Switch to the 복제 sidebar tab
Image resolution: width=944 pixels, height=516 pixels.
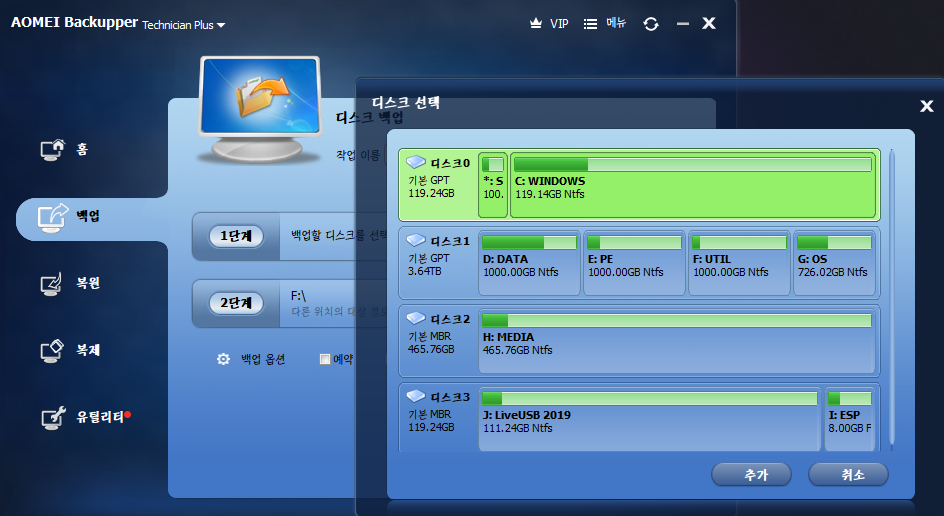coord(70,350)
